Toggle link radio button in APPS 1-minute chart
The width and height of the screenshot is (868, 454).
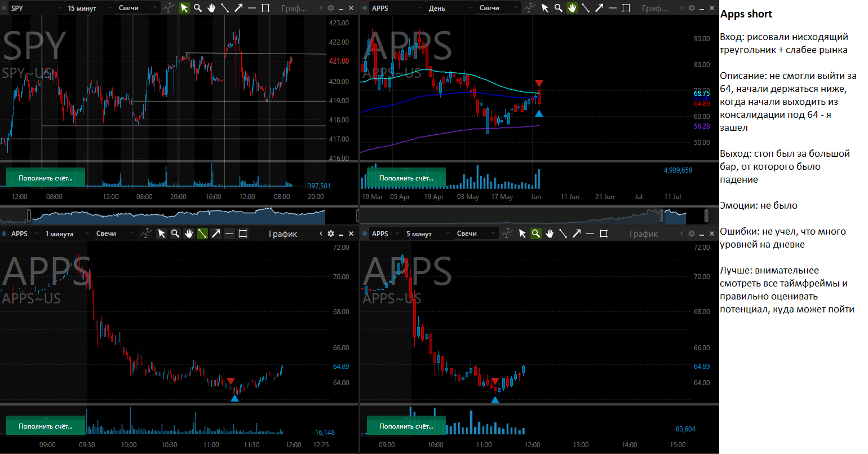(x=5, y=233)
